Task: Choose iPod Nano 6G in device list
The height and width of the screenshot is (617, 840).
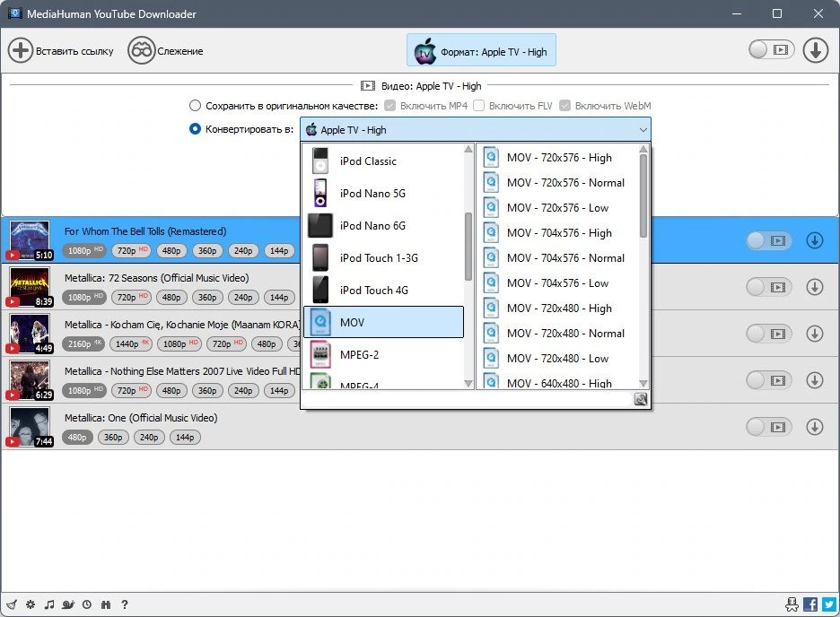Action: (383, 225)
